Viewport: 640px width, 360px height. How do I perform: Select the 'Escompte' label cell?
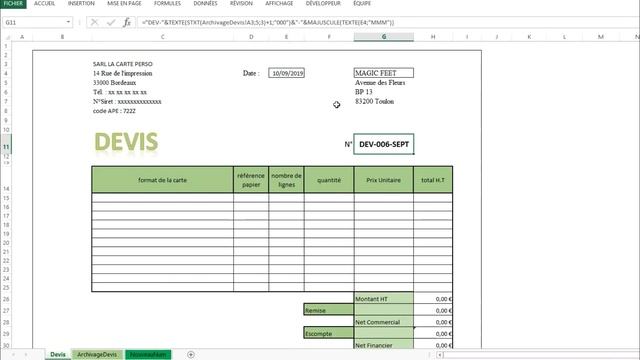pos(329,333)
